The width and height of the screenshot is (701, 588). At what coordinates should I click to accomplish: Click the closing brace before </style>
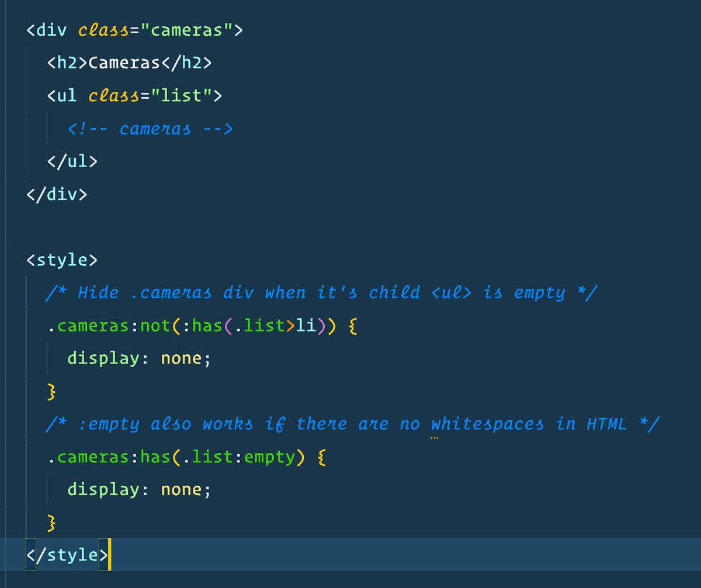coord(52,523)
